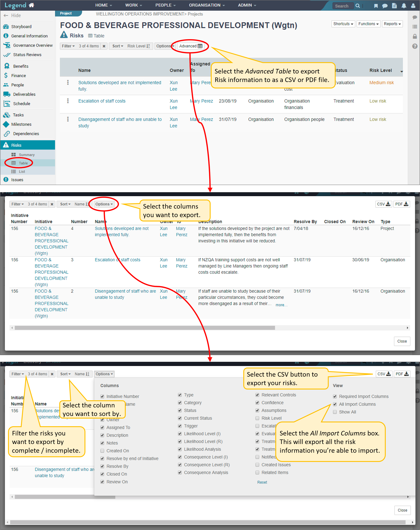Toggle the Initiative Number checkbox
The image size is (420, 530).
tap(102, 396)
